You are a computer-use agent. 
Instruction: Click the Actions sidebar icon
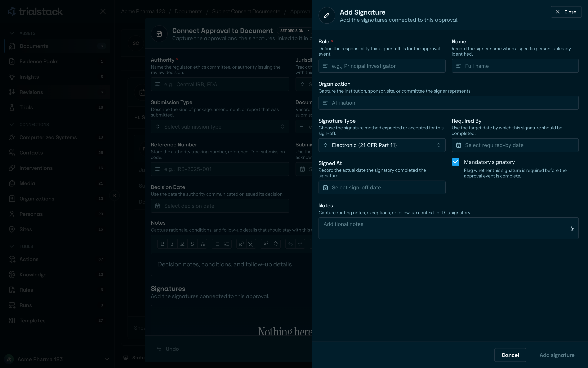click(x=12, y=260)
